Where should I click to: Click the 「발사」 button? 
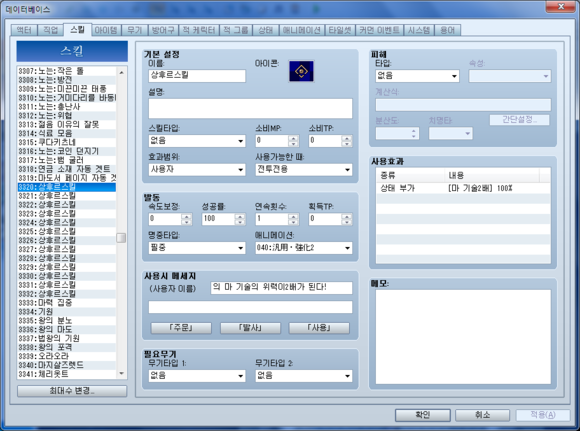tap(250, 328)
